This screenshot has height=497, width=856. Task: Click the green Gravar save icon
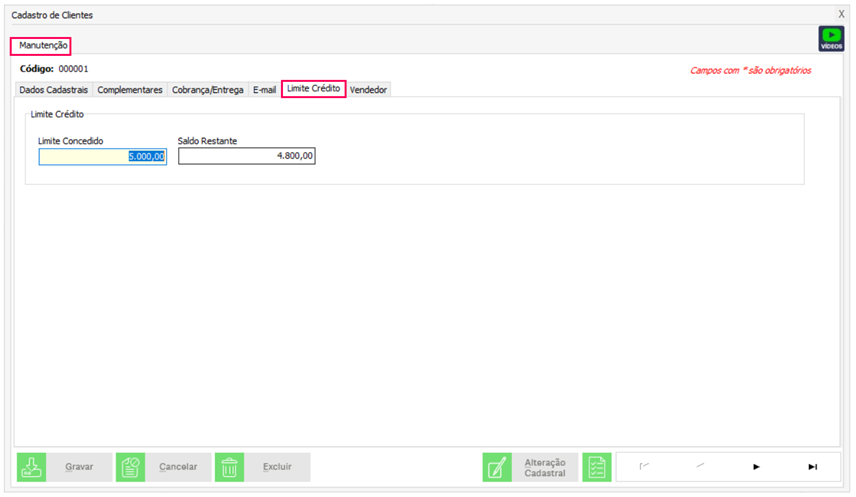(32, 467)
